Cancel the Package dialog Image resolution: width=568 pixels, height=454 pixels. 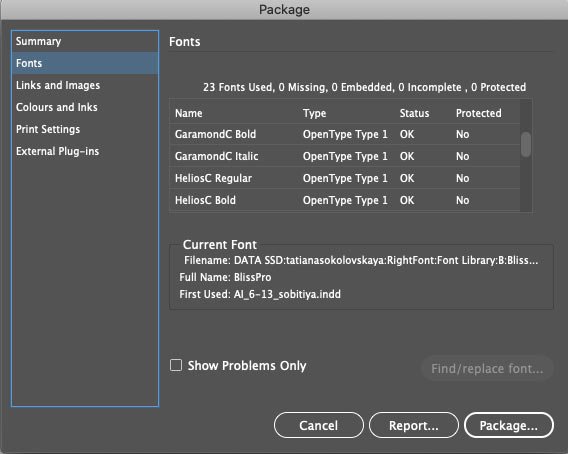coord(318,425)
